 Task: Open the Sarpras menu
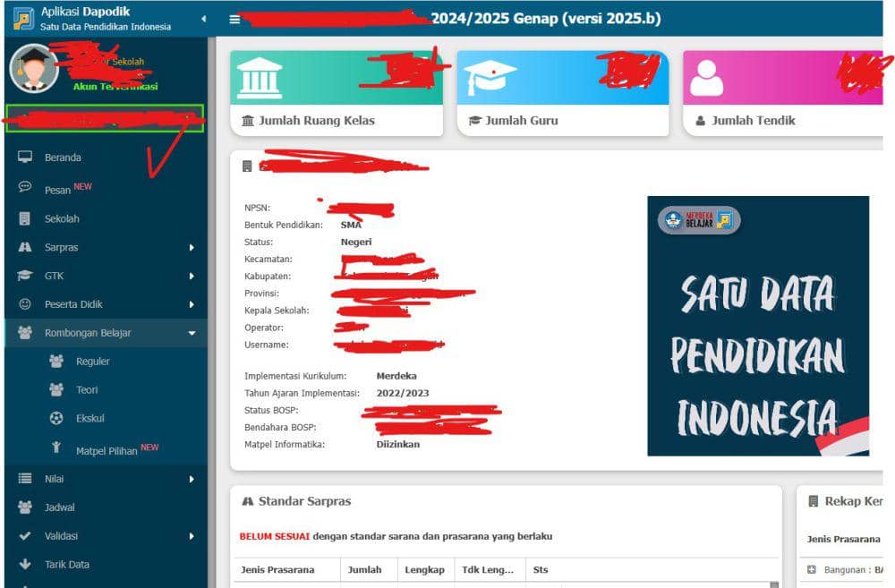tap(61, 247)
